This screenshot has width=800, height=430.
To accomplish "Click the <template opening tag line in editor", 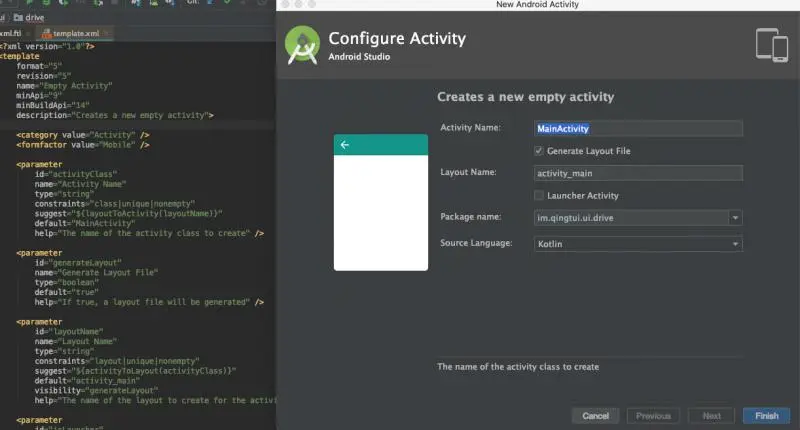I will click(x=20, y=56).
